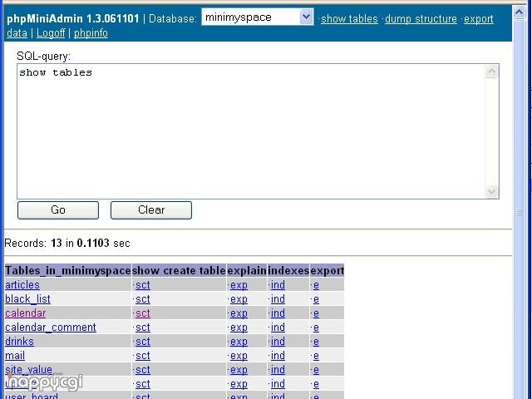Image resolution: width=532 pixels, height=399 pixels.
Task: Click sct link in calendar row
Action: (143, 313)
